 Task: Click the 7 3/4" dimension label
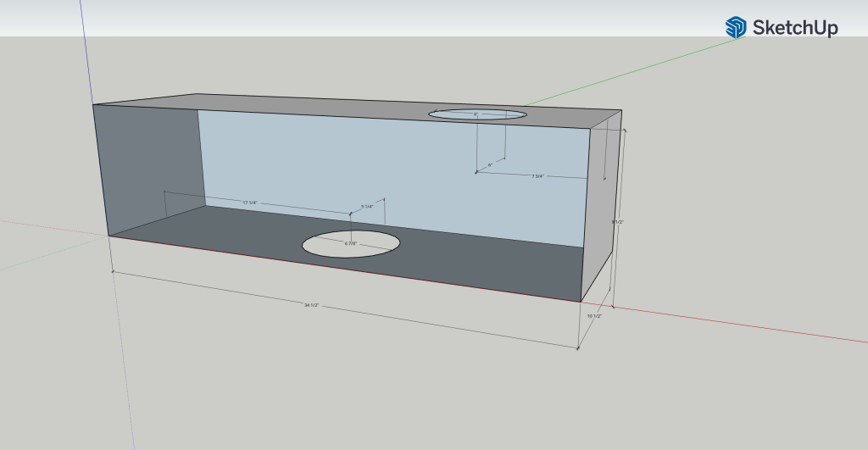[537, 176]
